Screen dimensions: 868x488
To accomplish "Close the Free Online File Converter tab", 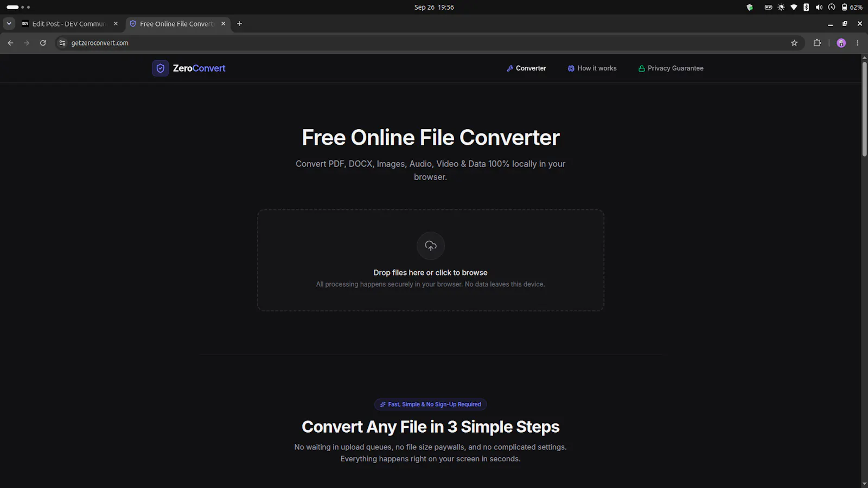I will (x=223, y=24).
